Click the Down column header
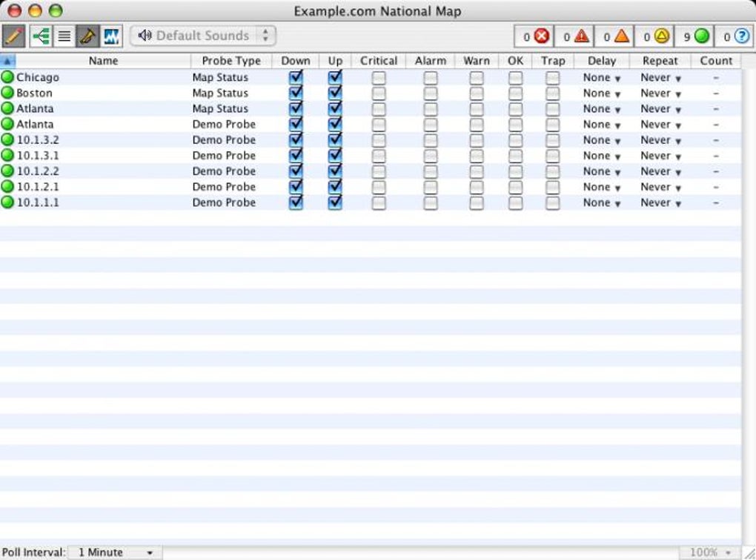Viewport: 756px width, 560px height. (x=296, y=61)
